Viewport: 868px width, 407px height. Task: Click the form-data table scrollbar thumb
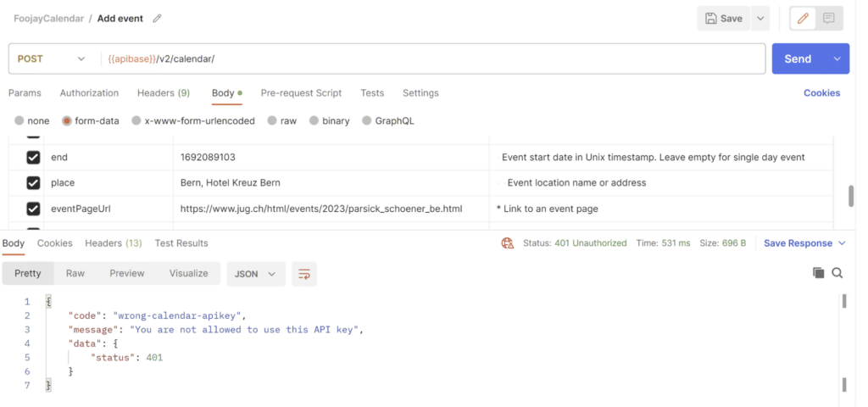[851, 196]
